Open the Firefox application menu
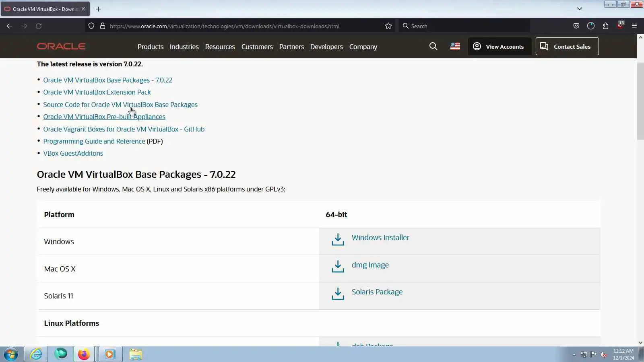 [634, 26]
